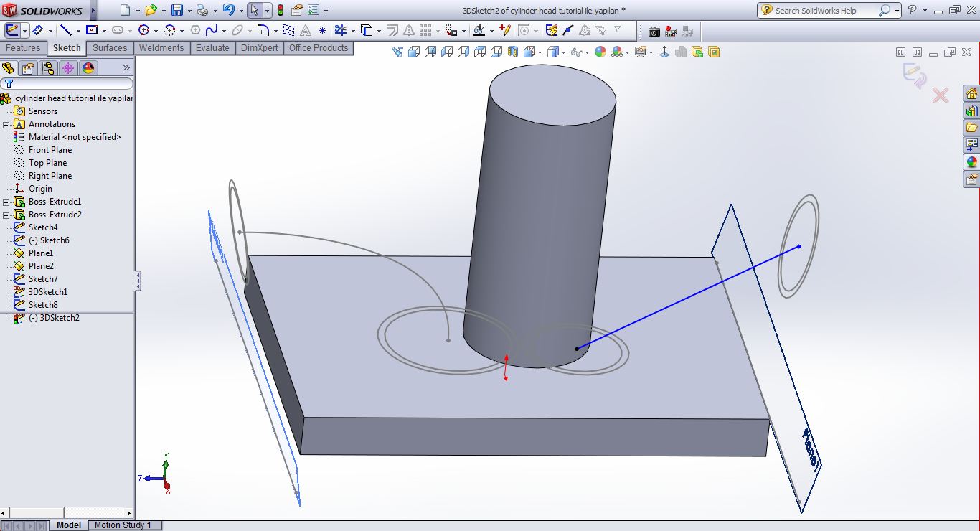
Task: Click the Rebuild traffic light icon
Action: 280,10
